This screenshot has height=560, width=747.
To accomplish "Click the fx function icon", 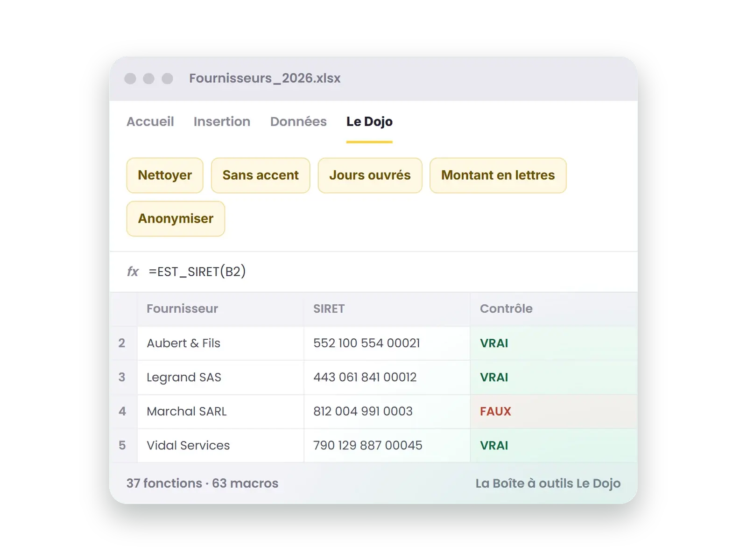I will click(x=133, y=272).
